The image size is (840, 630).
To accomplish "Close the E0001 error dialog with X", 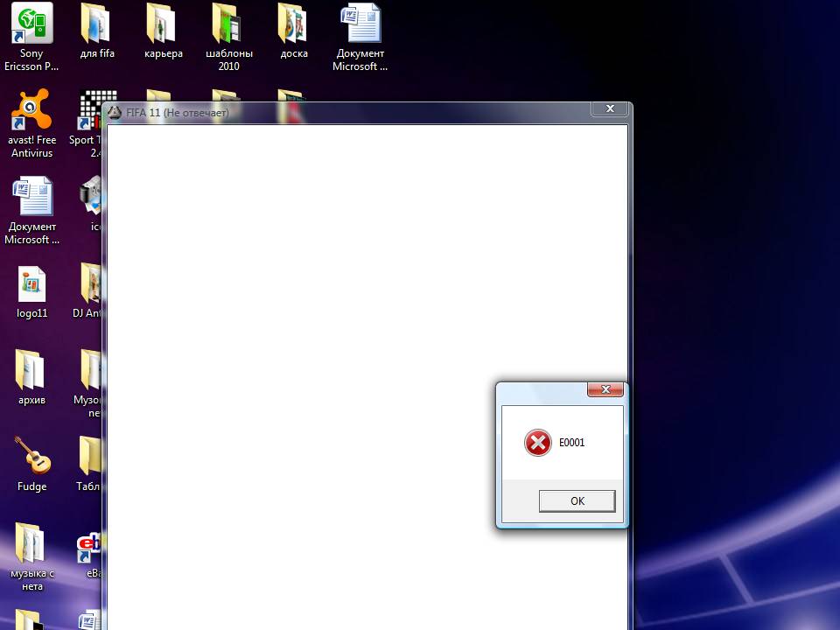I will 605,389.
